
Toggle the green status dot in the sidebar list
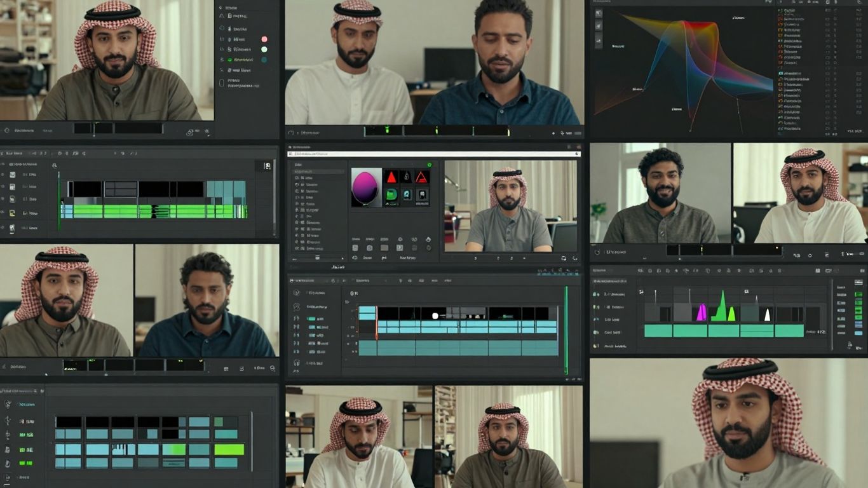click(229, 60)
